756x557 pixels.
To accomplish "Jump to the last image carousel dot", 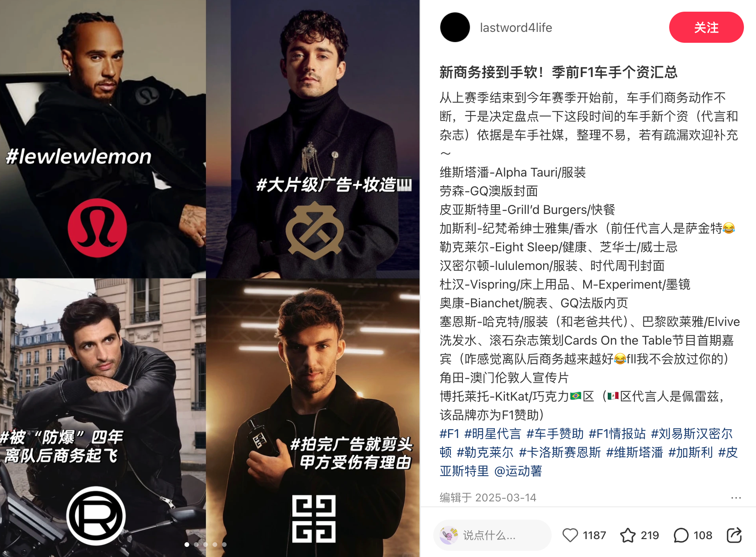I will (224, 545).
